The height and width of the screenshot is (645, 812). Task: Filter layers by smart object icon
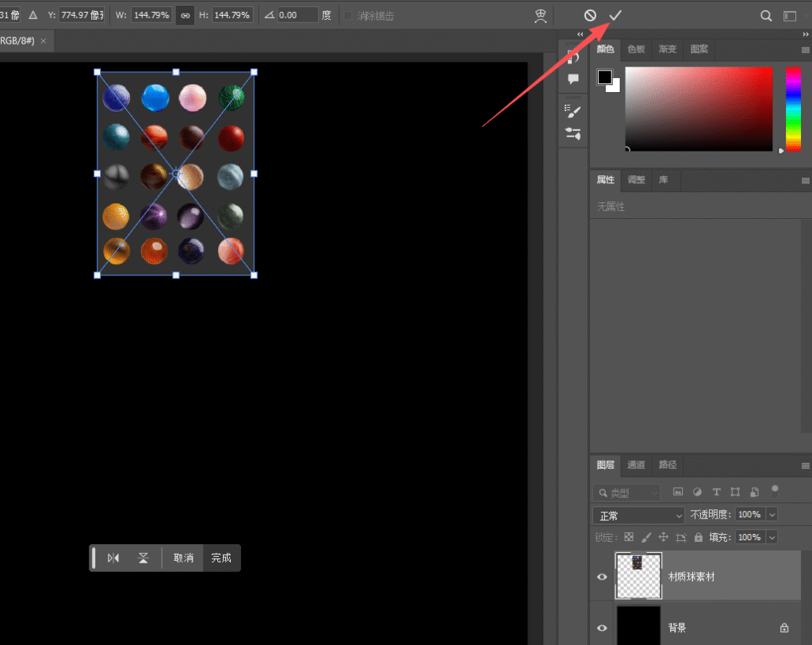pos(755,492)
